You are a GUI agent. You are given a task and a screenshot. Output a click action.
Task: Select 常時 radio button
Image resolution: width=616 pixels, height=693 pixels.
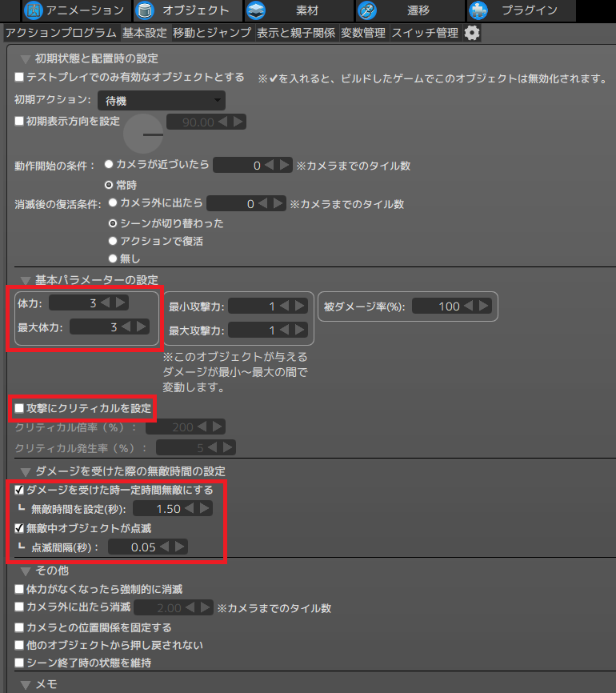point(109,185)
